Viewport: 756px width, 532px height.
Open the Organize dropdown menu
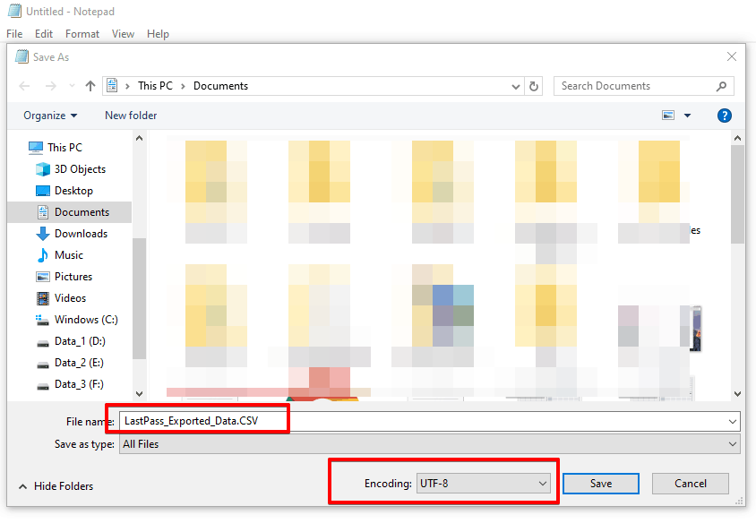point(50,116)
